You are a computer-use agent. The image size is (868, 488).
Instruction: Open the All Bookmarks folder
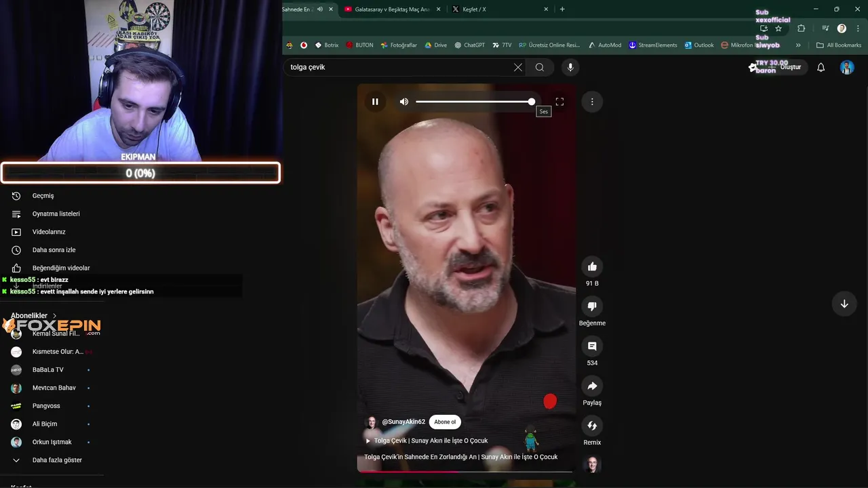(x=839, y=45)
